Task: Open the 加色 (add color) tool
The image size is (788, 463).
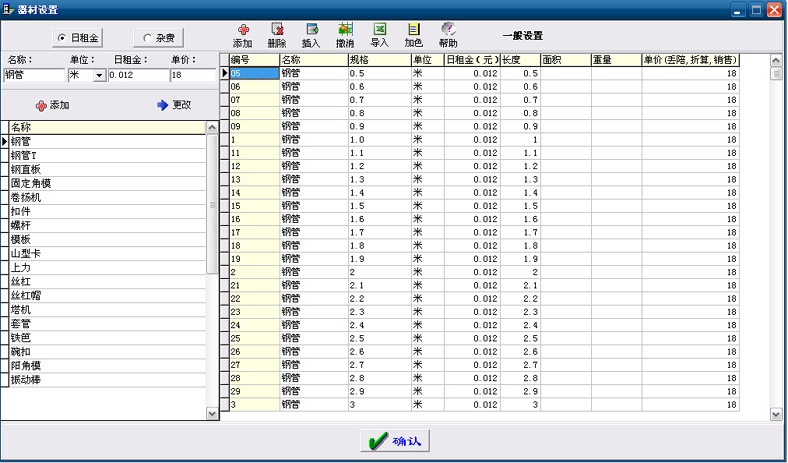Action: 414,35
